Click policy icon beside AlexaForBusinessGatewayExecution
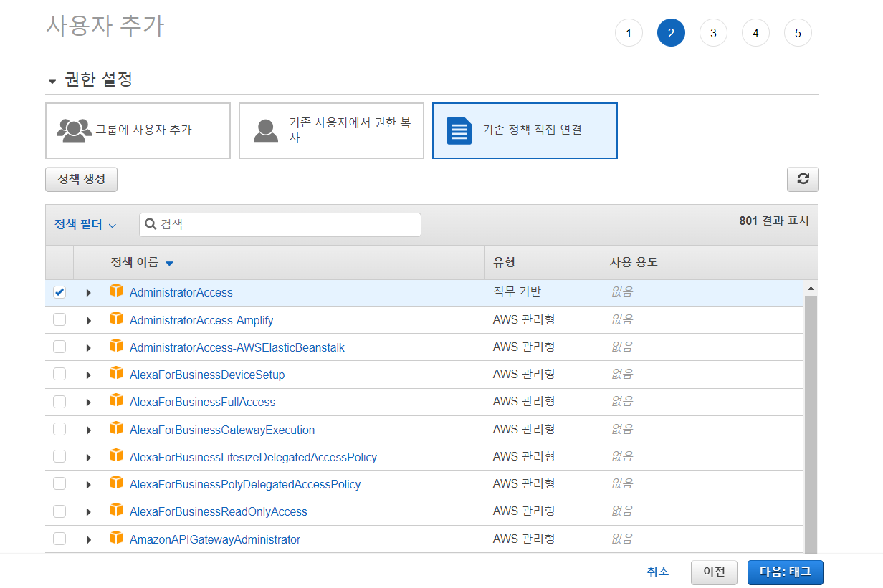The width and height of the screenshot is (883, 588). 116,428
